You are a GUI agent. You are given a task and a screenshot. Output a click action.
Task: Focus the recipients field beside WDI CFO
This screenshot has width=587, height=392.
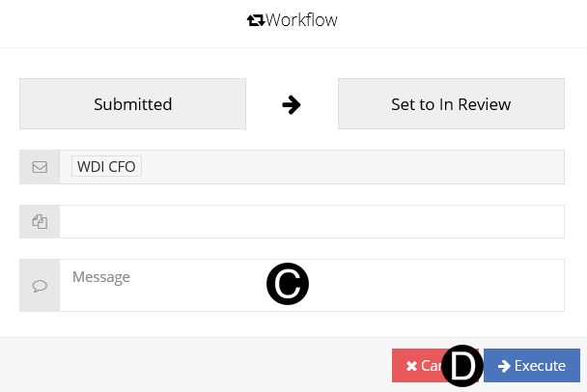point(348,167)
